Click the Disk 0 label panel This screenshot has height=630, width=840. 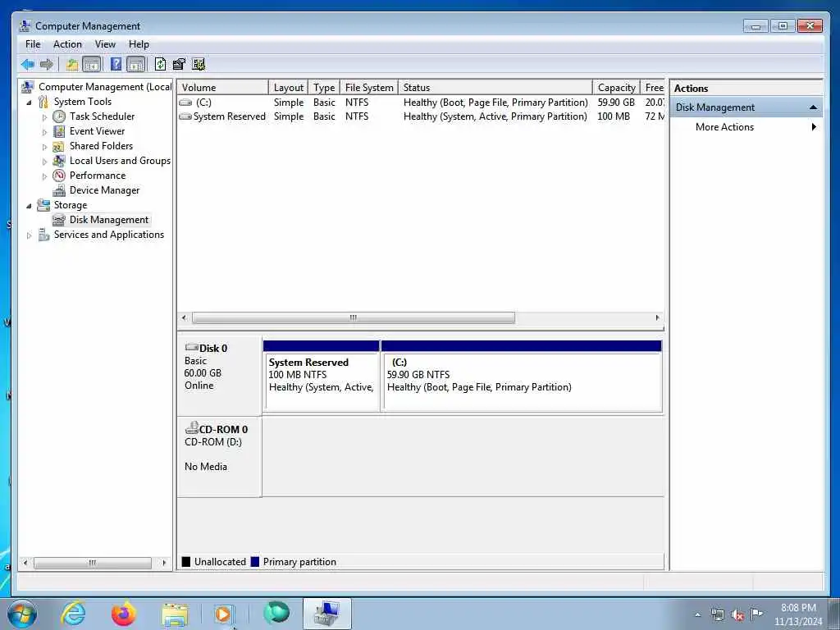219,375
